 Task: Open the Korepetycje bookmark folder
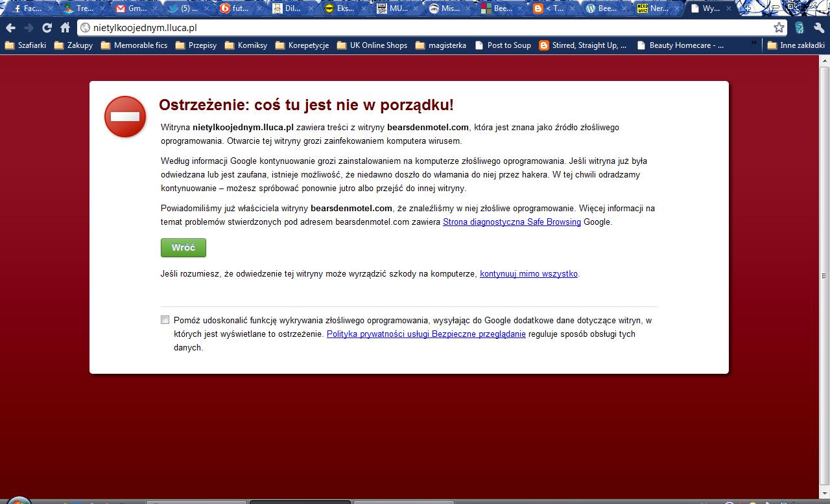pyautogui.click(x=302, y=45)
